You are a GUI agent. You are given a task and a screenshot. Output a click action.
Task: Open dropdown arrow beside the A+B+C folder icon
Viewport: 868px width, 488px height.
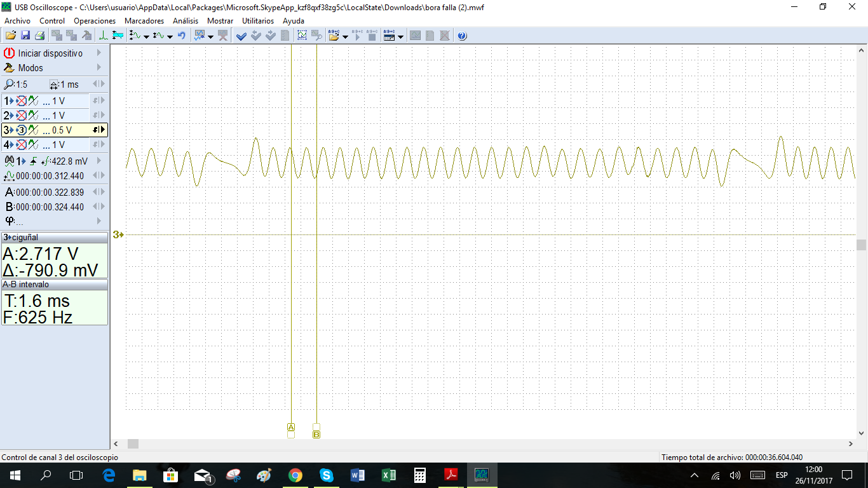tap(345, 36)
